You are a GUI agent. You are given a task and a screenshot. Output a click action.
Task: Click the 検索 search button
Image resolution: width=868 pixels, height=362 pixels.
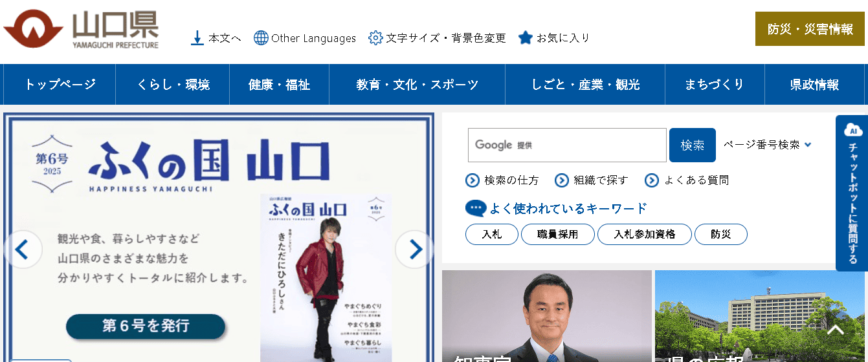coord(693,145)
